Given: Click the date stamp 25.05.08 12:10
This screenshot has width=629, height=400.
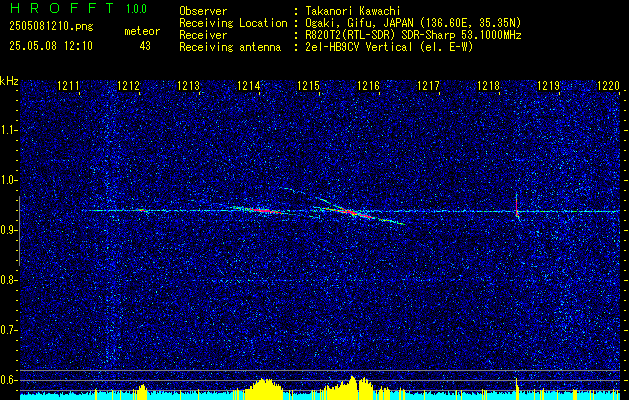Looking at the screenshot, I should point(51,46).
